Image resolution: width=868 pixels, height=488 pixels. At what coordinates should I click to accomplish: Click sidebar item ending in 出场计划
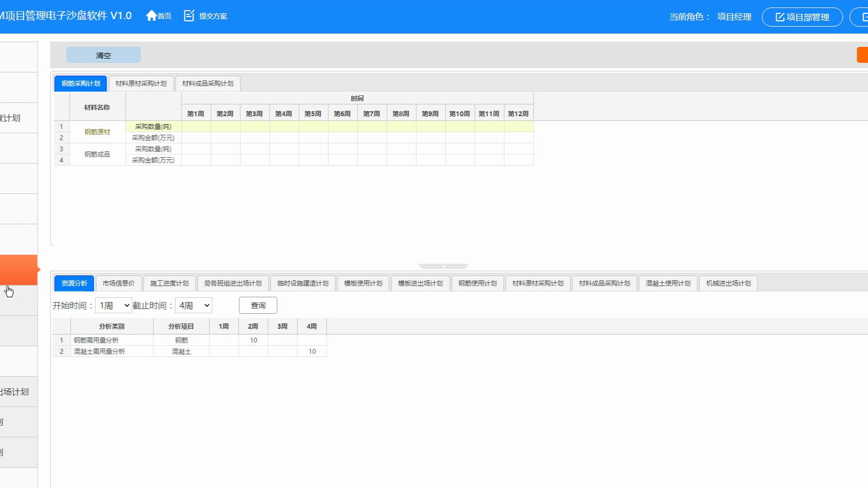[x=19, y=392]
